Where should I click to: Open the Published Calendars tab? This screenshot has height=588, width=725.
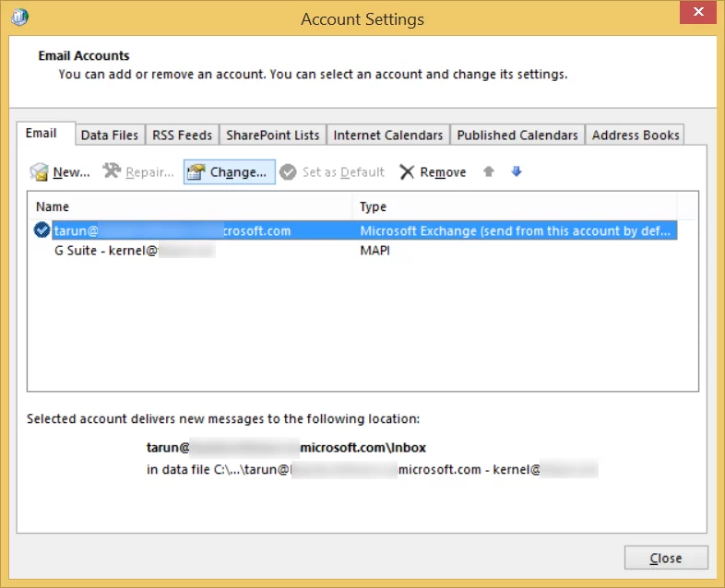click(517, 135)
